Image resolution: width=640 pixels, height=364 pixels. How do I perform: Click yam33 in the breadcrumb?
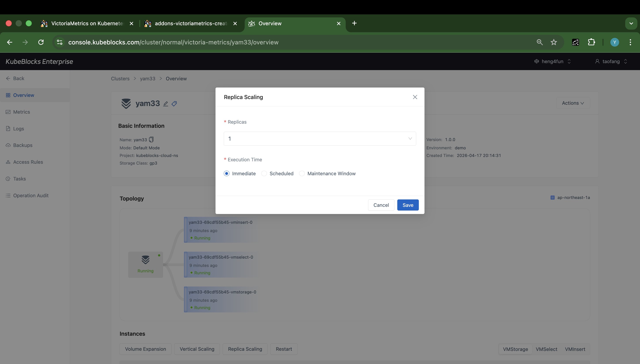(x=147, y=79)
